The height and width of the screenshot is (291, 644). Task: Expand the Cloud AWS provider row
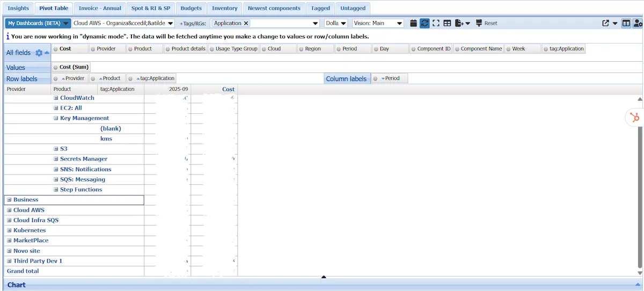pyautogui.click(x=9, y=210)
